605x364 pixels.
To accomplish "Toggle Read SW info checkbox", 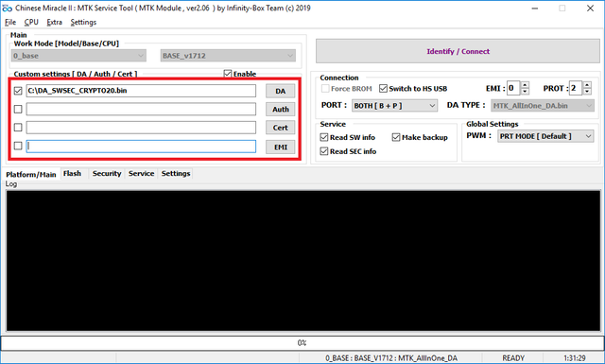I will [324, 137].
